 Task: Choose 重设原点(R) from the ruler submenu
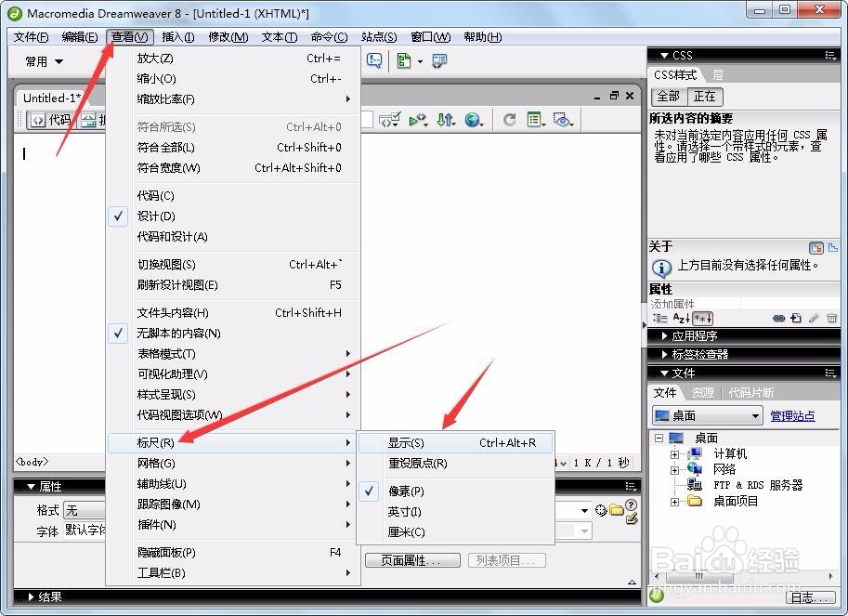pos(455,464)
